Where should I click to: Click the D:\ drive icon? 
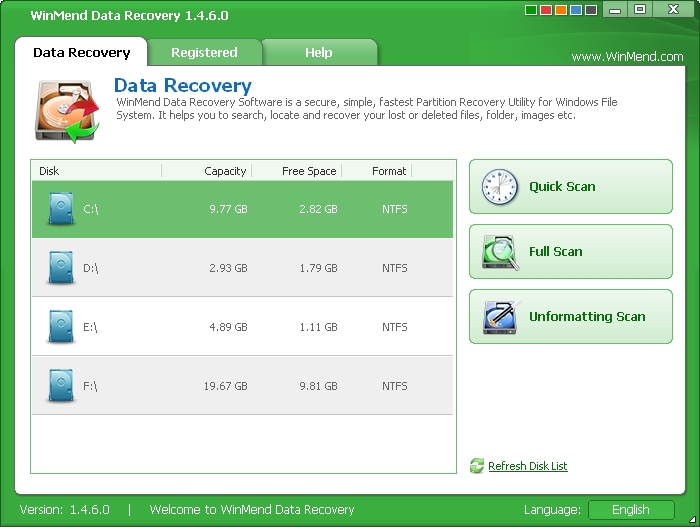tap(61, 268)
